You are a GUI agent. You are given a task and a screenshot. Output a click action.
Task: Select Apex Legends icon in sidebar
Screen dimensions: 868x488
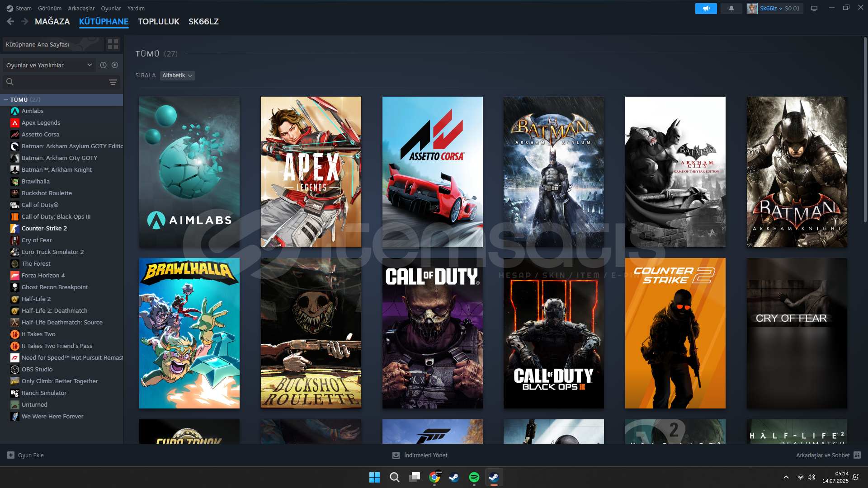(15, 123)
